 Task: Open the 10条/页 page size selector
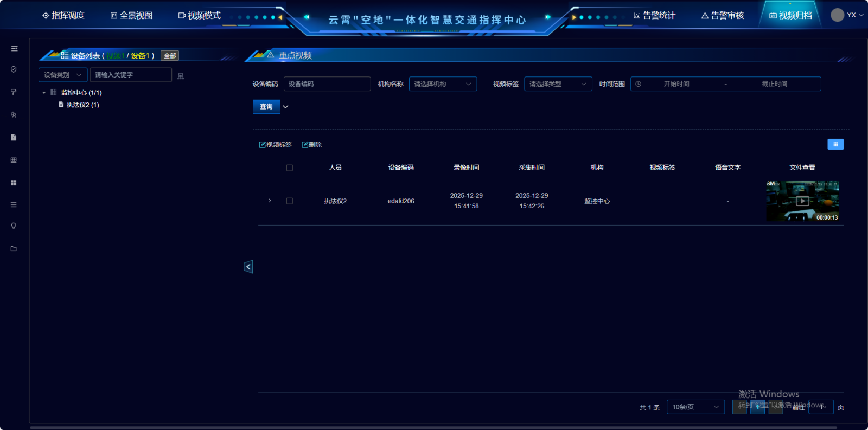695,407
